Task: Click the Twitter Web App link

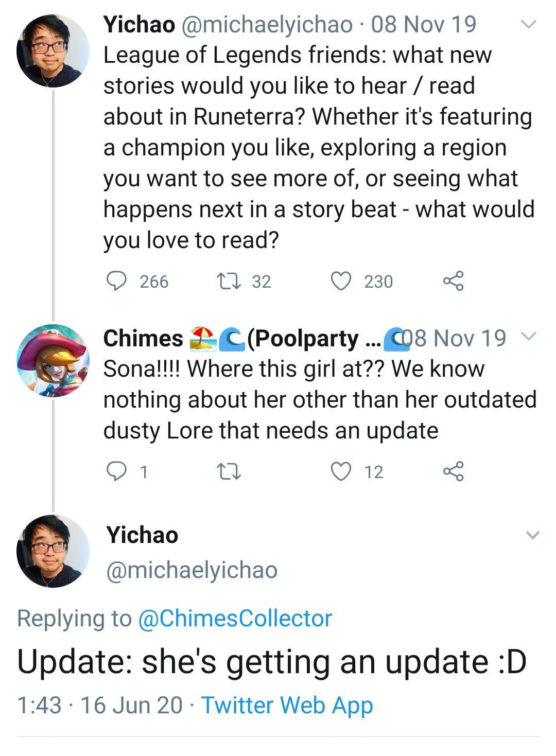Action: tap(286, 705)
